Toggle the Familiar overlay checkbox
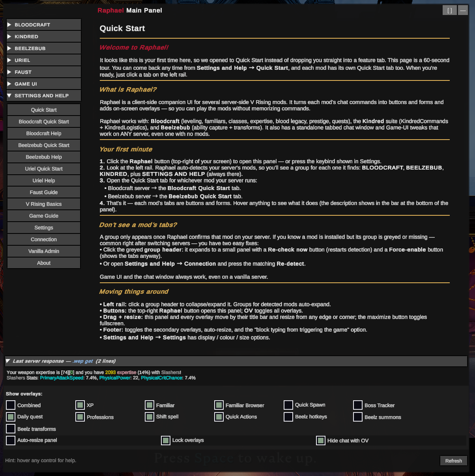 click(150, 405)
